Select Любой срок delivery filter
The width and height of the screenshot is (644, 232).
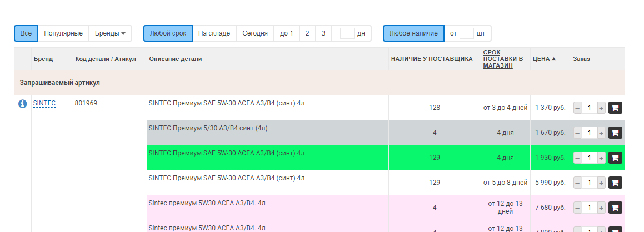click(x=168, y=33)
